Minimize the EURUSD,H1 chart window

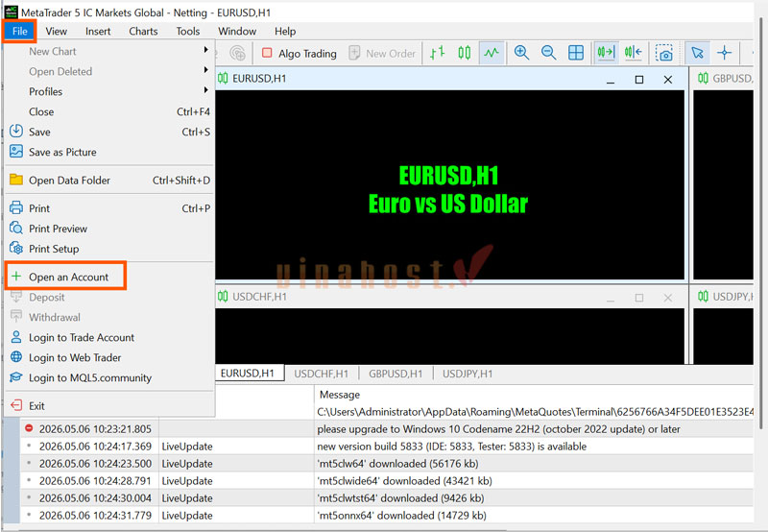(x=611, y=80)
